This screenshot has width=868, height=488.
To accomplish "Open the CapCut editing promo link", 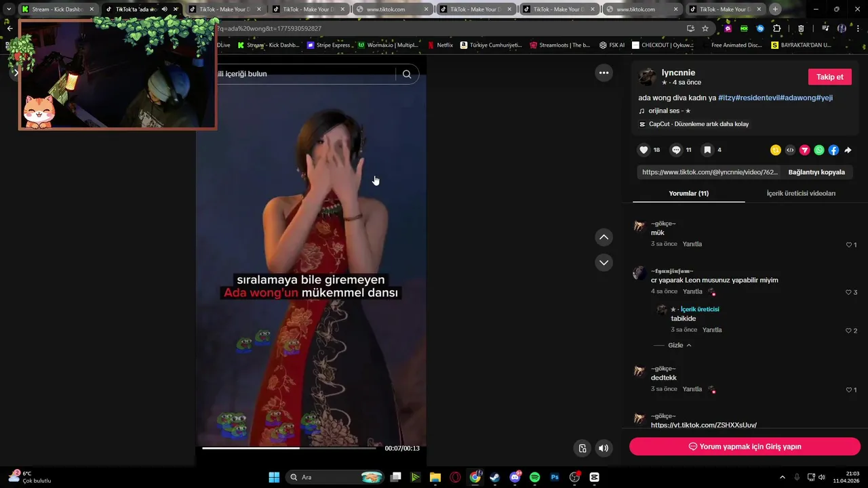I will [x=694, y=124].
